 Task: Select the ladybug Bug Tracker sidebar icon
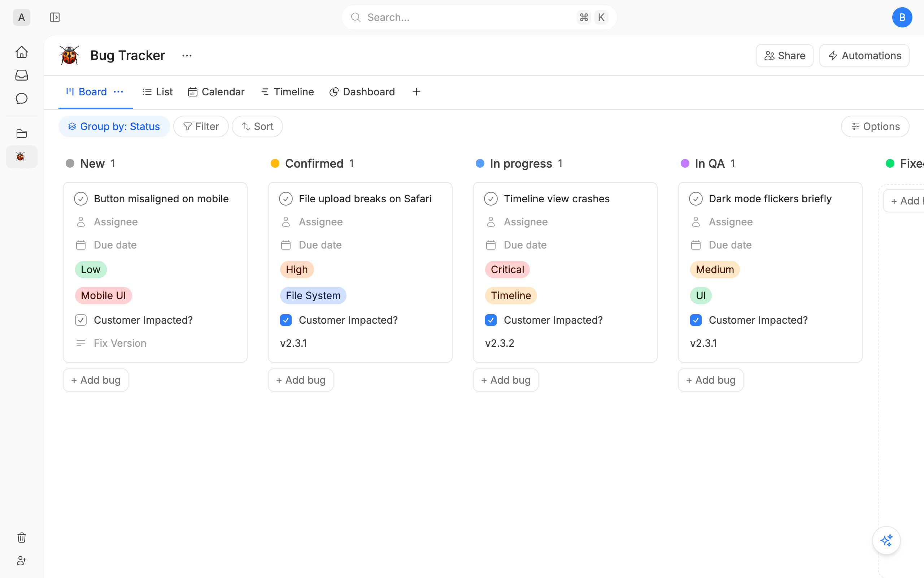[x=22, y=157]
